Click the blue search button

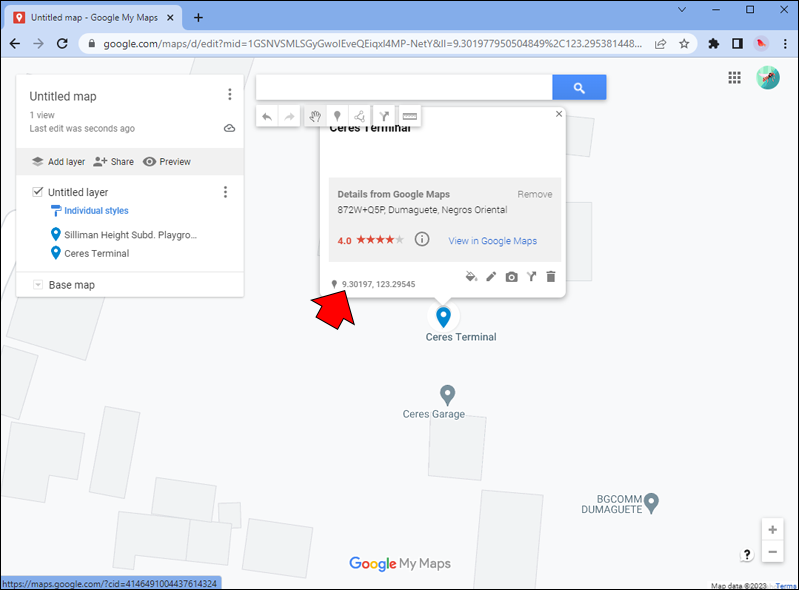tap(579, 88)
